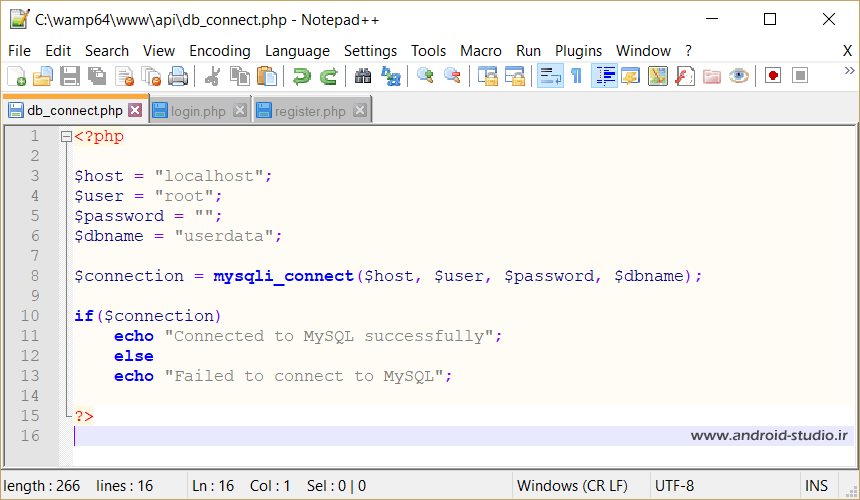Open Folder as Workspace icon
The image size is (860, 500).
[712, 76]
